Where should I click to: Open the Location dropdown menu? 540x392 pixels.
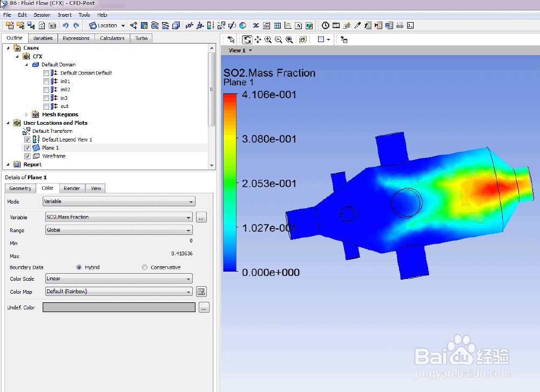pyautogui.click(x=123, y=25)
